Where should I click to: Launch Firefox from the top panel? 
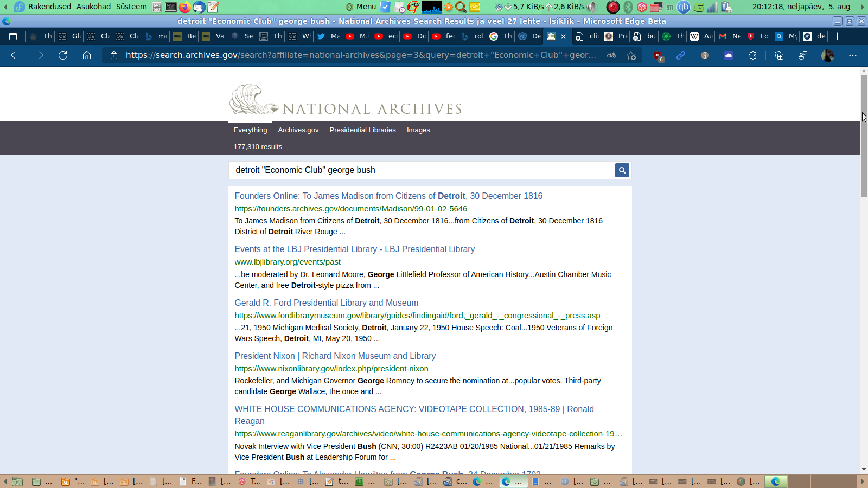185,7
